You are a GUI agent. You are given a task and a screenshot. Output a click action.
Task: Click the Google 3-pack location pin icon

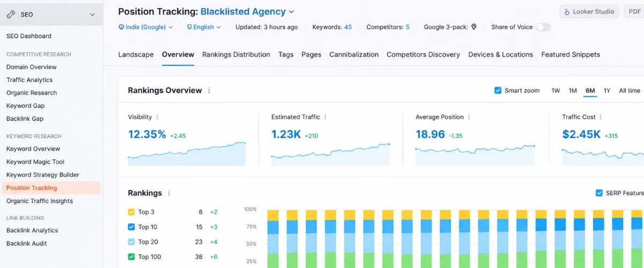click(x=474, y=27)
